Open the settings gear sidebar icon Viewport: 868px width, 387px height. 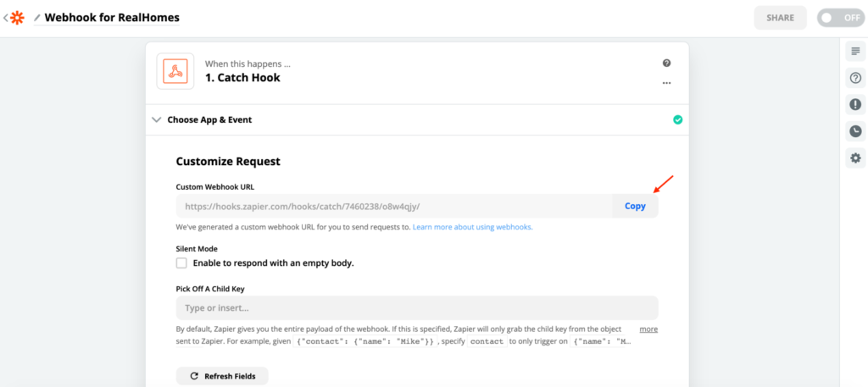click(855, 158)
